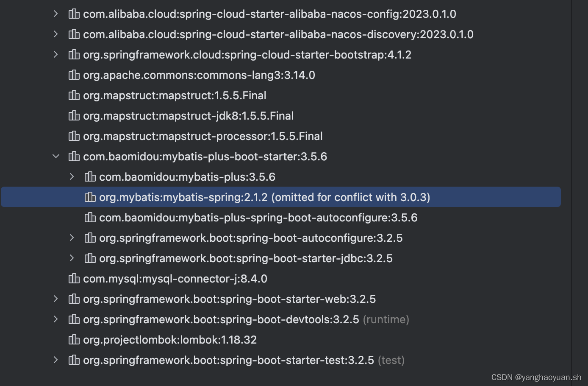Select org.springframework.boot:spring-boot-autoconfigure:3.2.5 row
The image size is (588, 386).
[281, 238]
